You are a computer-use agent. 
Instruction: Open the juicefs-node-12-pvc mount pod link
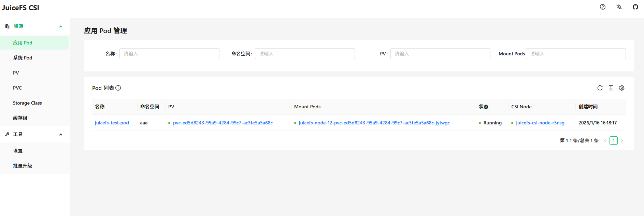click(x=374, y=123)
